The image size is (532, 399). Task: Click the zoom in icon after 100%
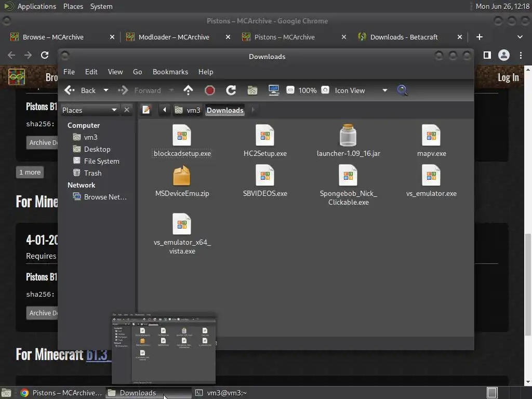pyautogui.click(x=325, y=90)
